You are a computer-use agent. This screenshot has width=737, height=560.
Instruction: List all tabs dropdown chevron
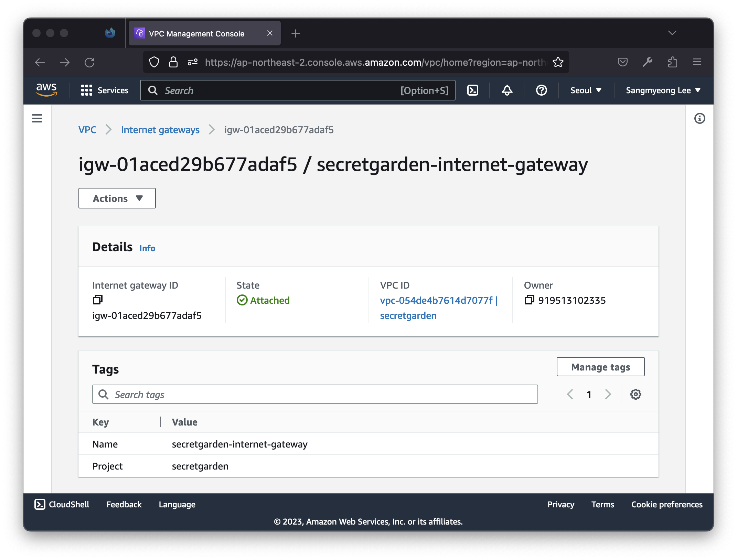click(672, 33)
